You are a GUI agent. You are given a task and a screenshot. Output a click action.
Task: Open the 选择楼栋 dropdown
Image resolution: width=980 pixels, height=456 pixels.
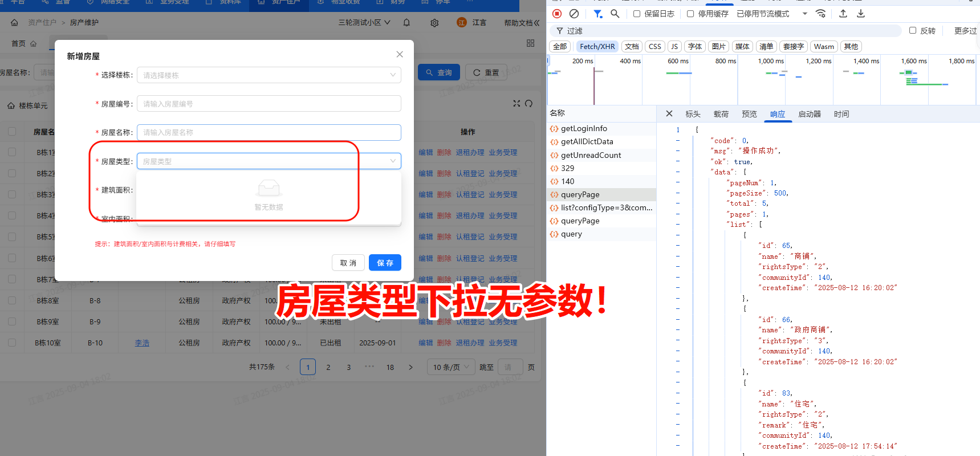(x=269, y=75)
